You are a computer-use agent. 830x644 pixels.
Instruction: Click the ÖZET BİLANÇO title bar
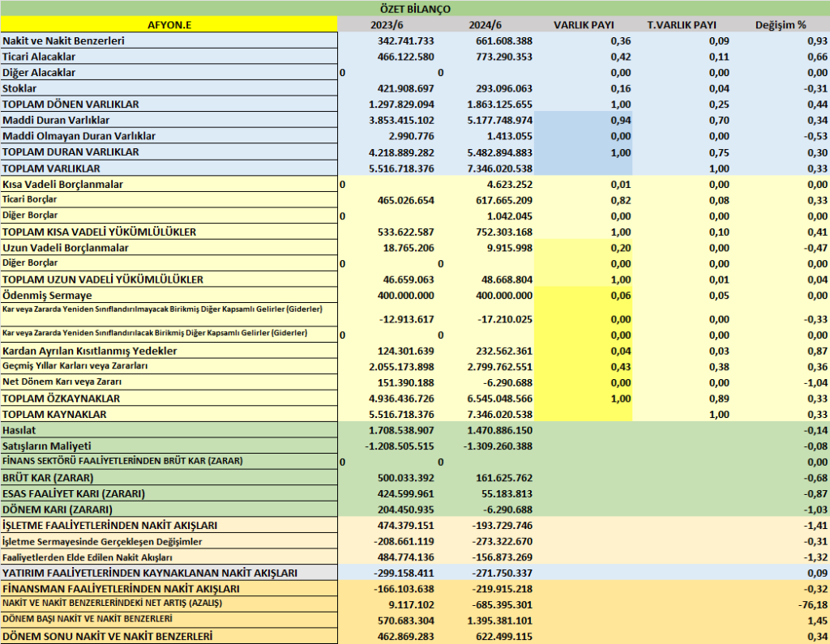tap(415, 8)
